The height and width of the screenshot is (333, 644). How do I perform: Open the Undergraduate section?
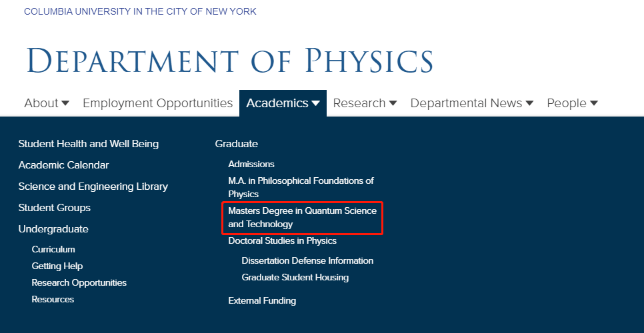point(53,229)
